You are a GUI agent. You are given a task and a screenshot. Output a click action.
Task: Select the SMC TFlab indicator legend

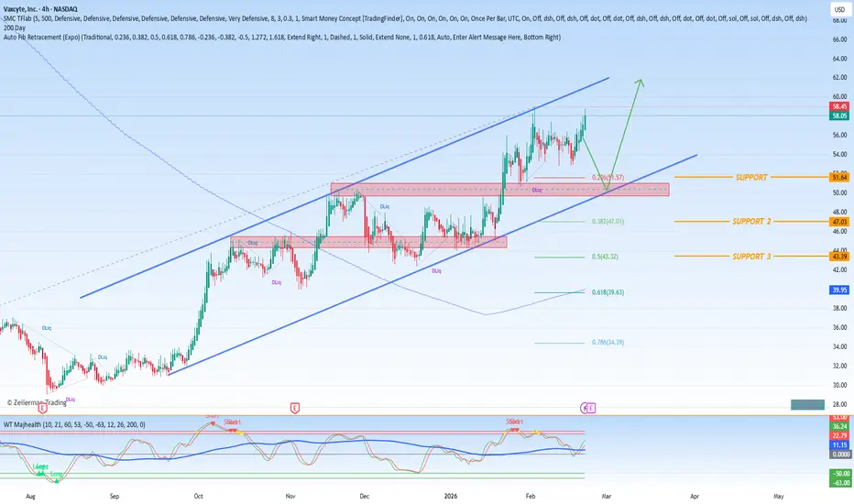[x=405, y=18]
